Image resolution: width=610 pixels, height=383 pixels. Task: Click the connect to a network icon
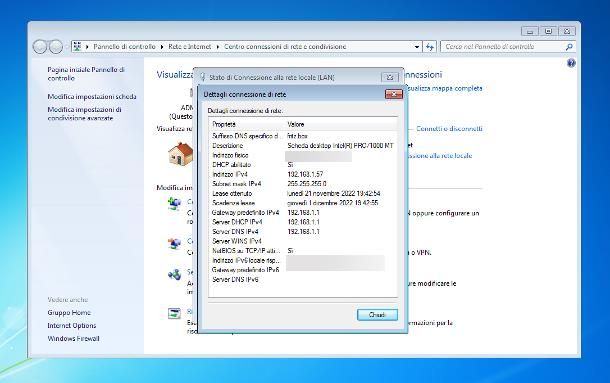point(174,244)
